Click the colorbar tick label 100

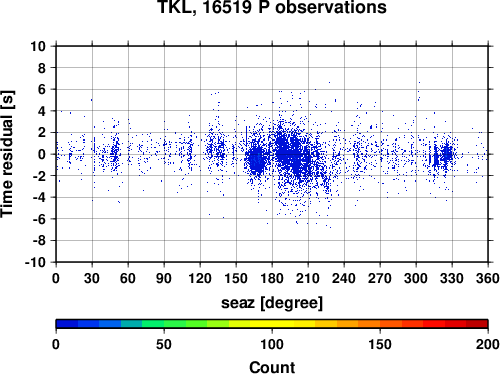point(272,344)
